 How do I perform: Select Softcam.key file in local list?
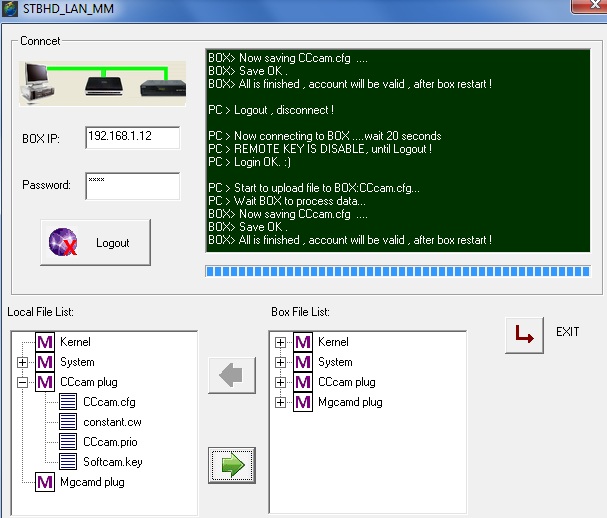click(113, 461)
